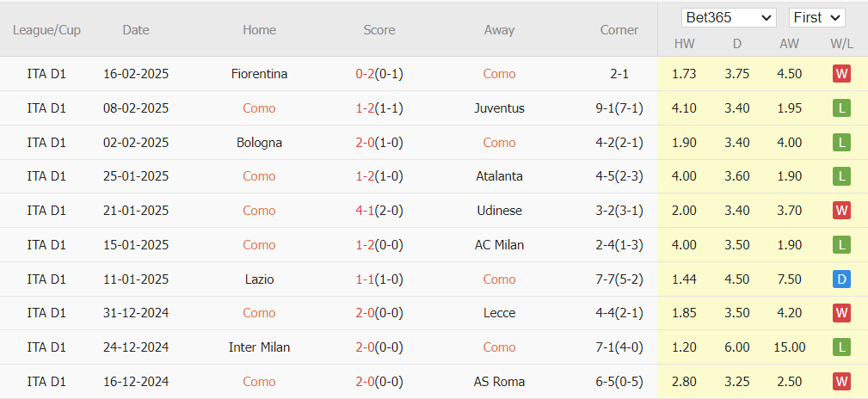Open Como away link in Bologna row
This screenshot has width=868, height=399.
pyautogui.click(x=499, y=143)
